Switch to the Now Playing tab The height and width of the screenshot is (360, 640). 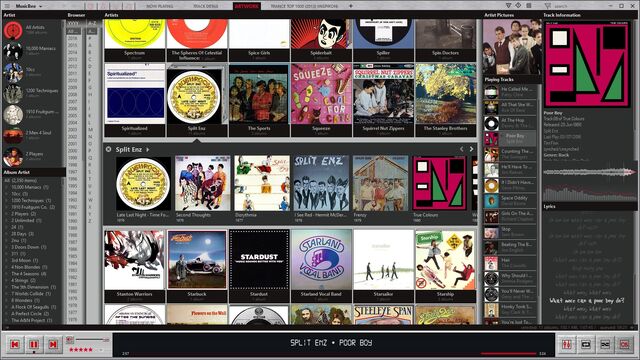coord(160,6)
